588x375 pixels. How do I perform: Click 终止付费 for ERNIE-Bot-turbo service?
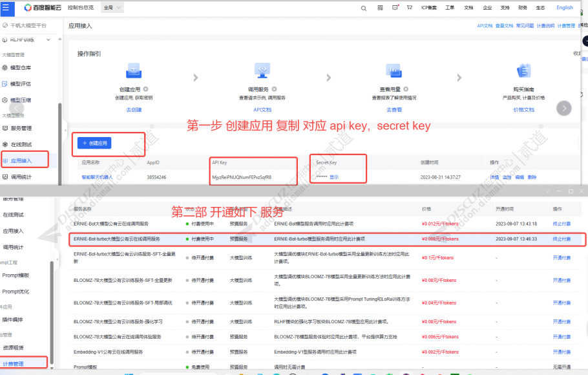click(562, 239)
